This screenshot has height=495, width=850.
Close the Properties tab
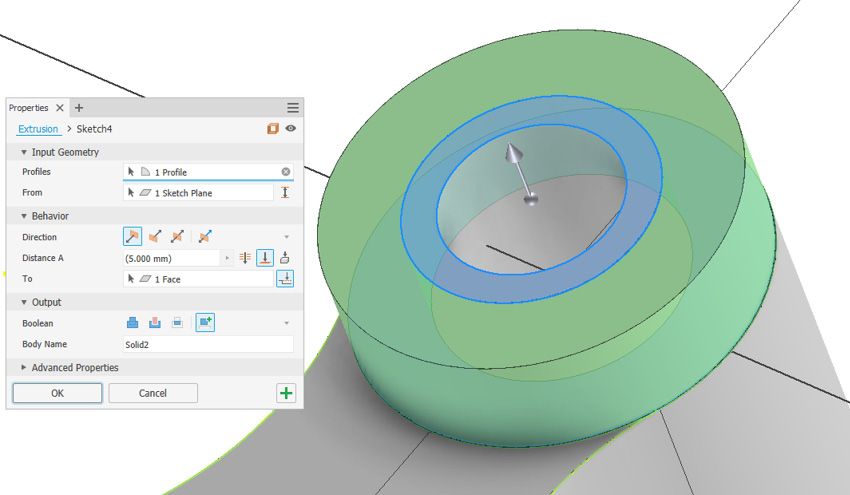click(60, 108)
